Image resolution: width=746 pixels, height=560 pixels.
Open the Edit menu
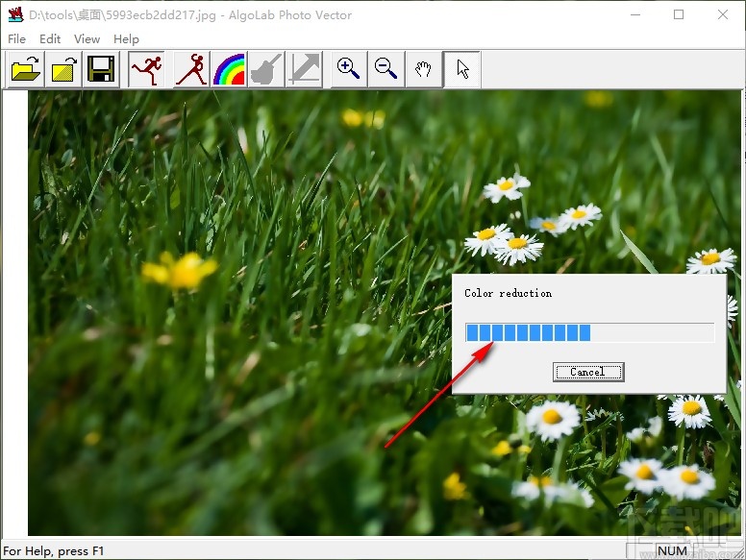50,39
